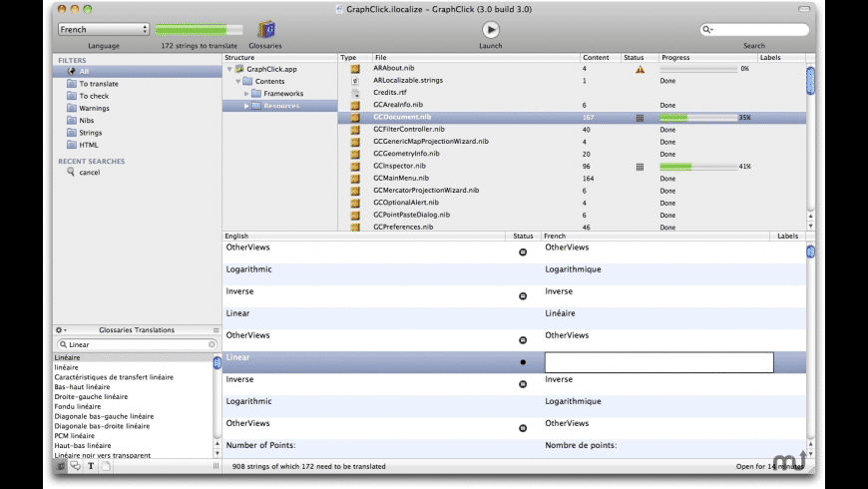Select the Warnings filter
Viewport: 868px width, 489px height.
[94, 108]
